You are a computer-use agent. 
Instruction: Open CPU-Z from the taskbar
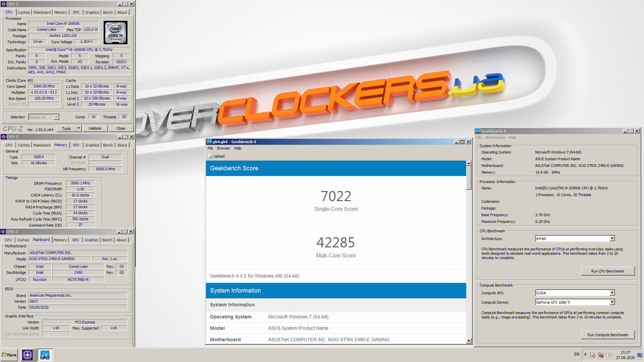(28, 355)
